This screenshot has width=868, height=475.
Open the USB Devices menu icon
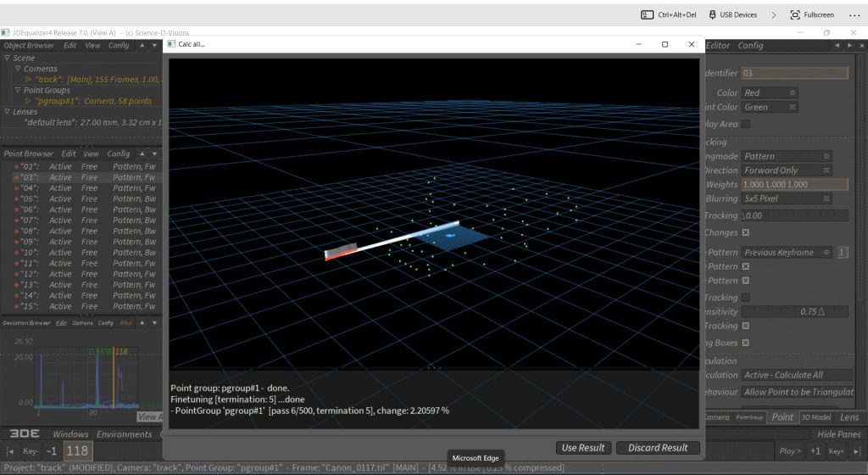712,15
